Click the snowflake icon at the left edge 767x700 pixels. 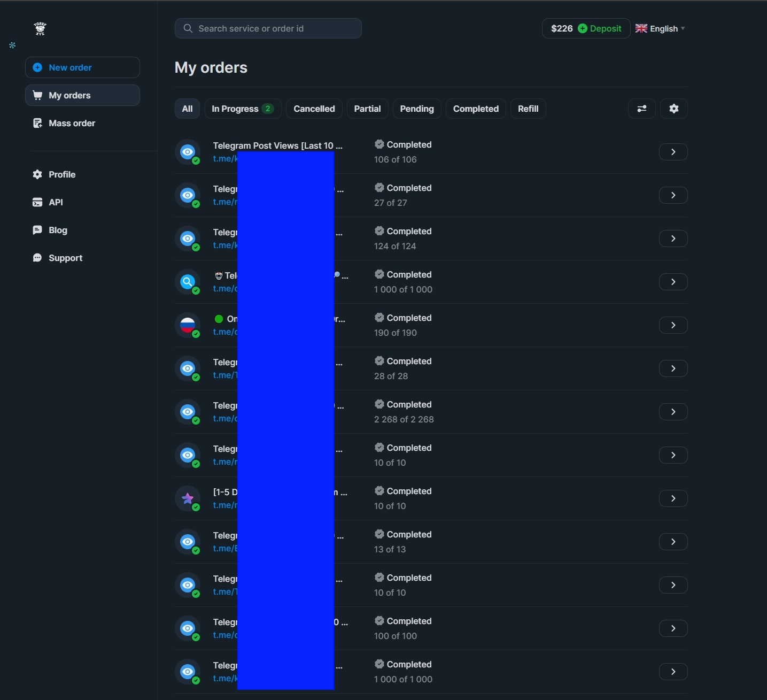pos(12,45)
